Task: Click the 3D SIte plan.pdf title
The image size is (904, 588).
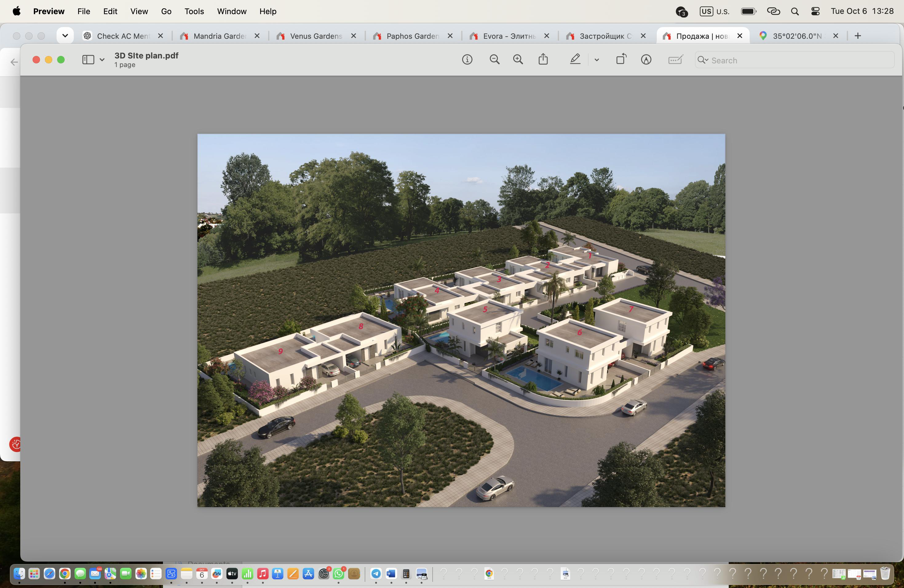Action: point(146,55)
